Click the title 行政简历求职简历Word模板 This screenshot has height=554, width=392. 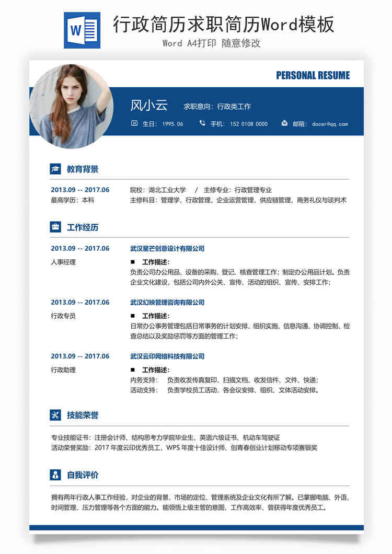pyautogui.click(x=224, y=25)
